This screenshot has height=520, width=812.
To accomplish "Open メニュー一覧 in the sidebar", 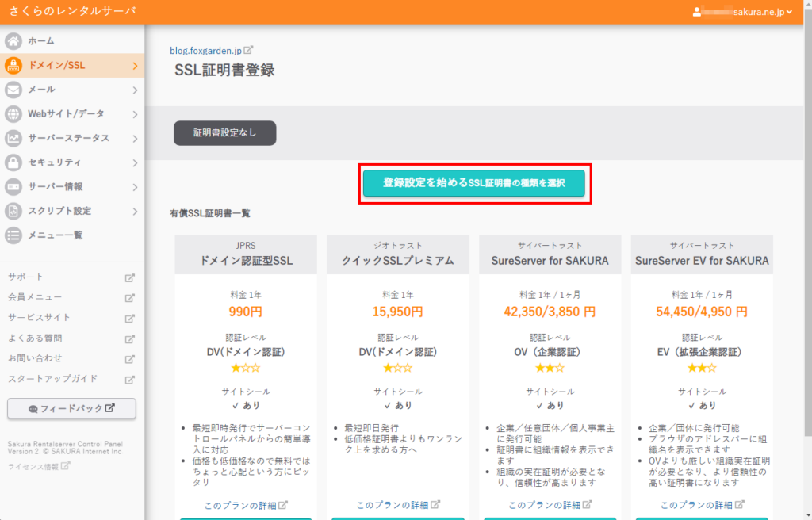I will (72, 235).
